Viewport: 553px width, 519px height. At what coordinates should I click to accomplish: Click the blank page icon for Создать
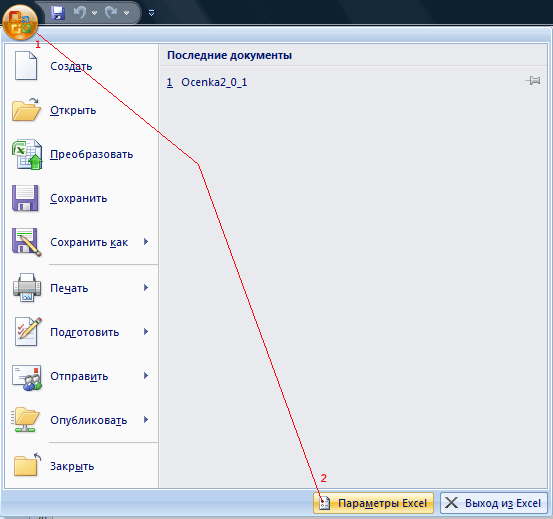[x=25, y=66]
